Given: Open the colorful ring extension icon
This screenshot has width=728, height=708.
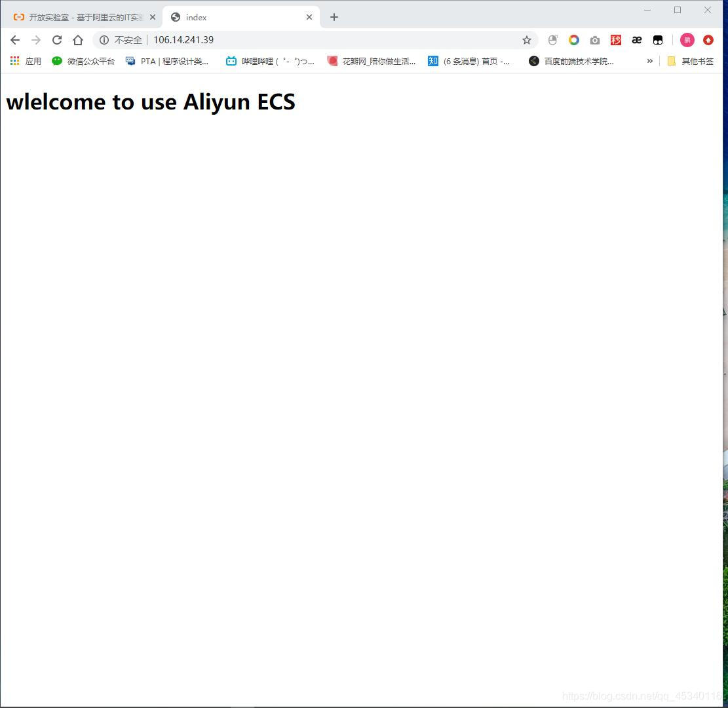Looking at the screenshot, I should 574,40.
